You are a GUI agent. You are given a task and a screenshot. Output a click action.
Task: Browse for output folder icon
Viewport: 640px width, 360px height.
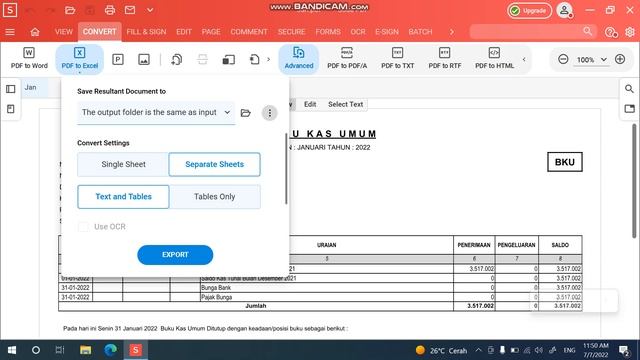tap(245, 113)
